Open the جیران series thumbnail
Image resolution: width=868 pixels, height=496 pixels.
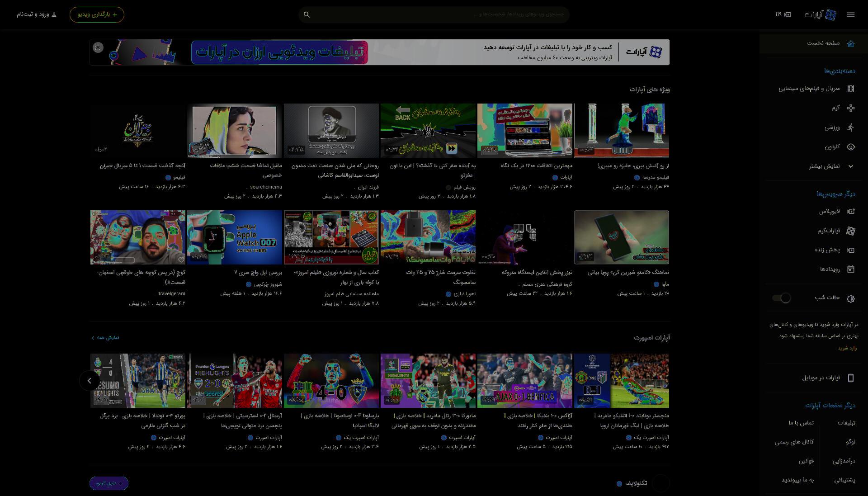(138, 131)
